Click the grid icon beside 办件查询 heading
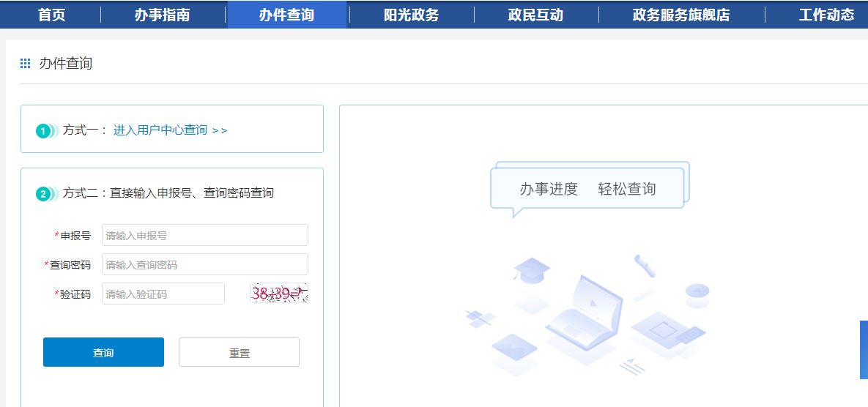The image size is (868, 407). (26, 64)
